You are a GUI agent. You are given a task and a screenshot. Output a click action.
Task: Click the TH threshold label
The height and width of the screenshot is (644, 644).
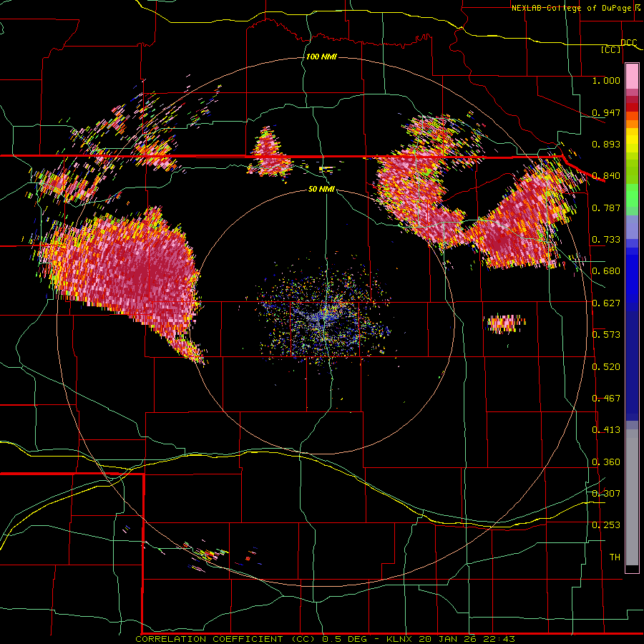(x=615, y=557)
